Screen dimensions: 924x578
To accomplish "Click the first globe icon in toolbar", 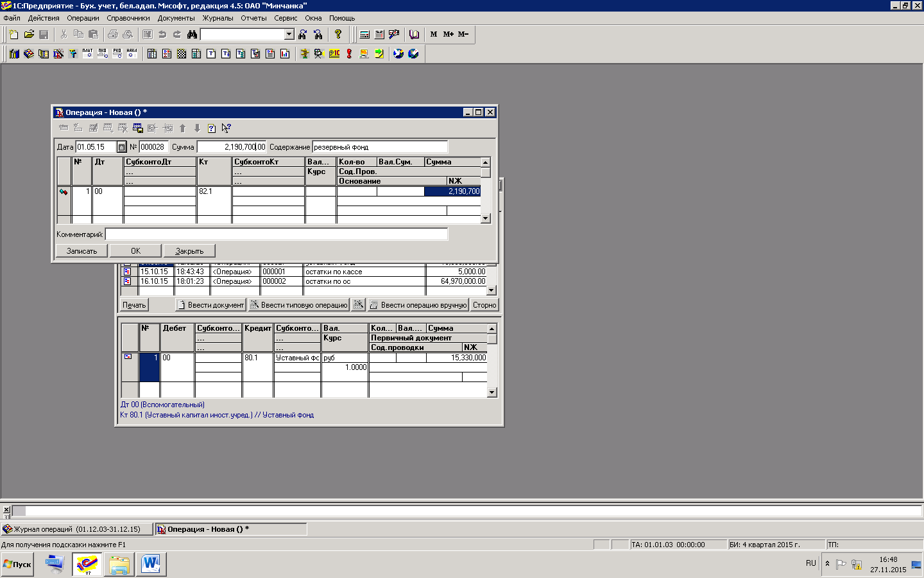I will 398,54.
